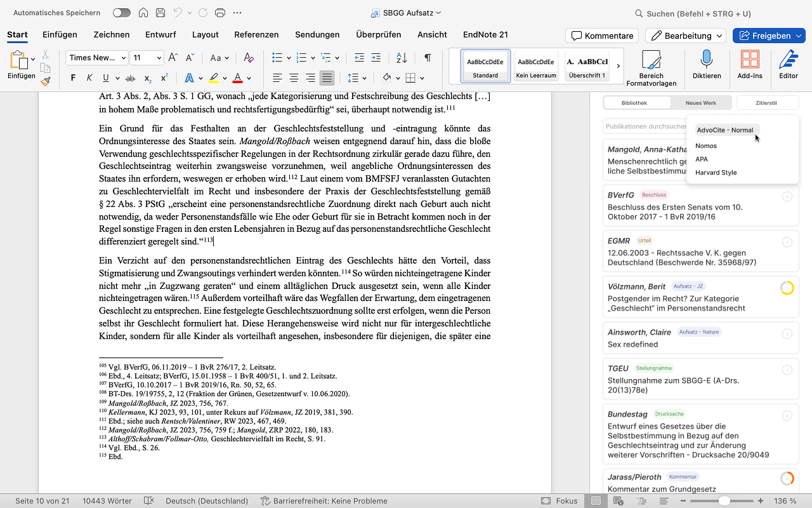Switch to the Referenzen ribbon tab

[256, 35]
